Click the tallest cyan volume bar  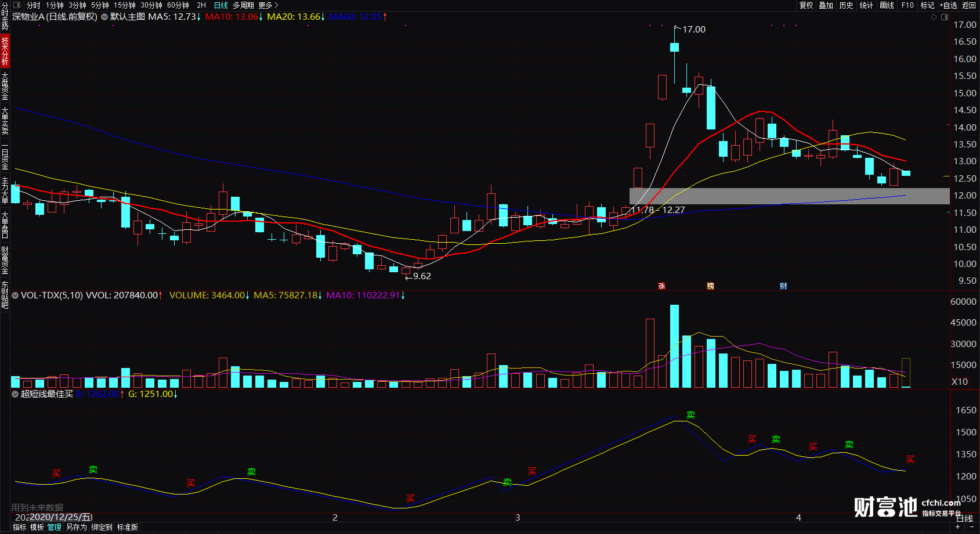pos(674,346)
